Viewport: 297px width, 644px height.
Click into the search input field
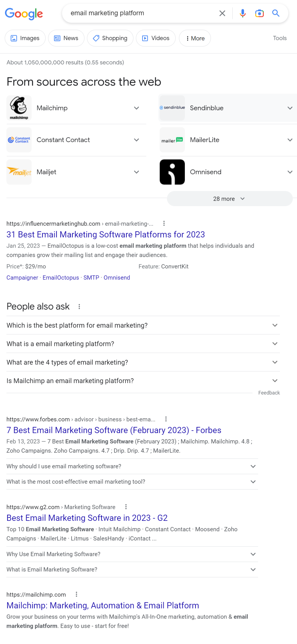[140, 13]
